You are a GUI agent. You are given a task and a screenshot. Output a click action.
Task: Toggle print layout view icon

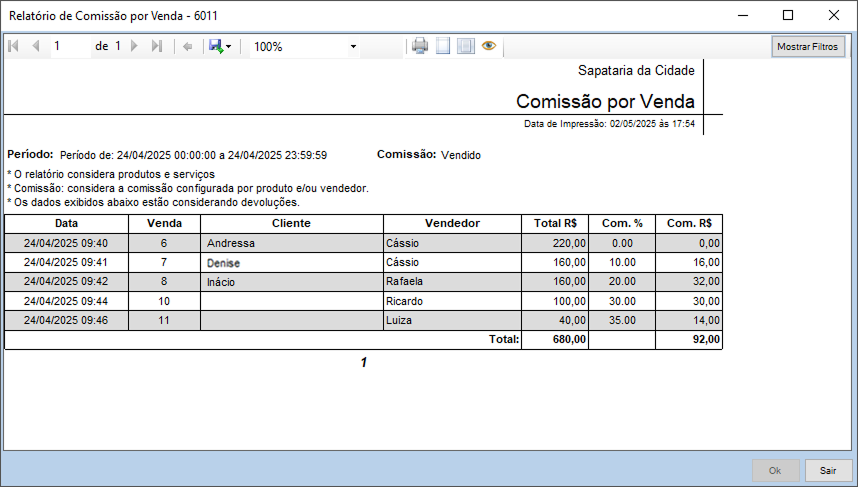point(443,46)
